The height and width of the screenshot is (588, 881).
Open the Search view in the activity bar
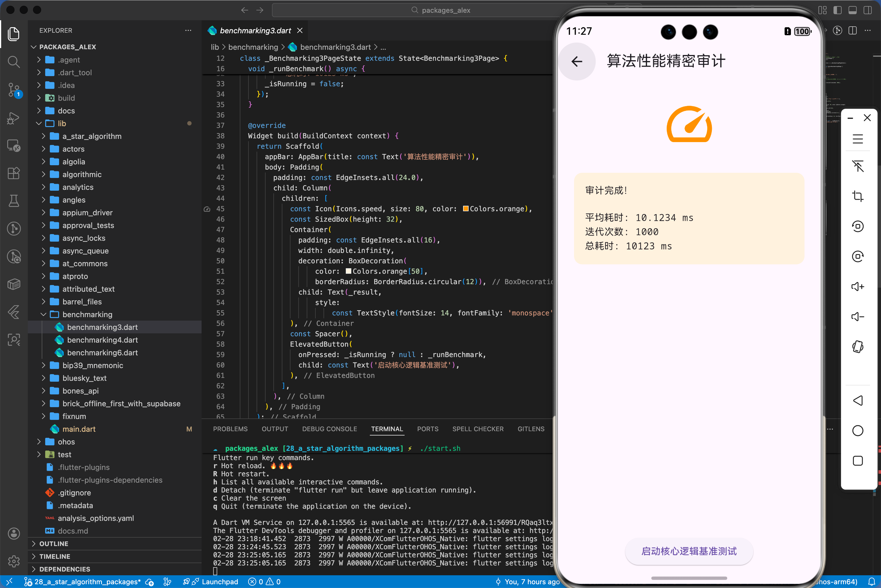[x=14, y=62]
